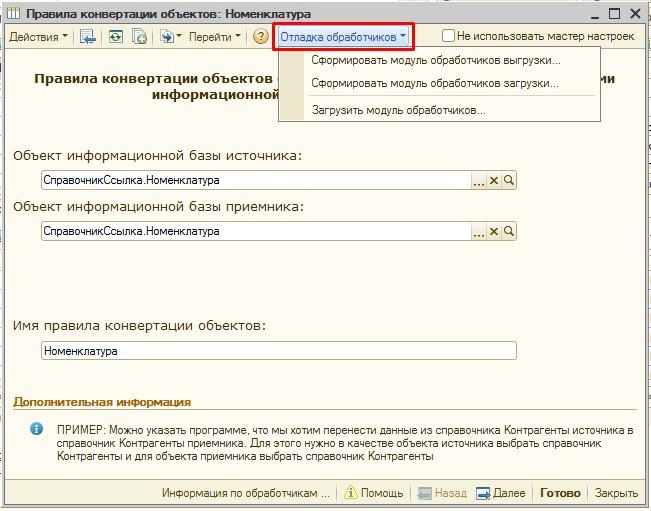The image size is (651, 511).
Task: Open selection ellipsis for source object
Action: (479, 181)
